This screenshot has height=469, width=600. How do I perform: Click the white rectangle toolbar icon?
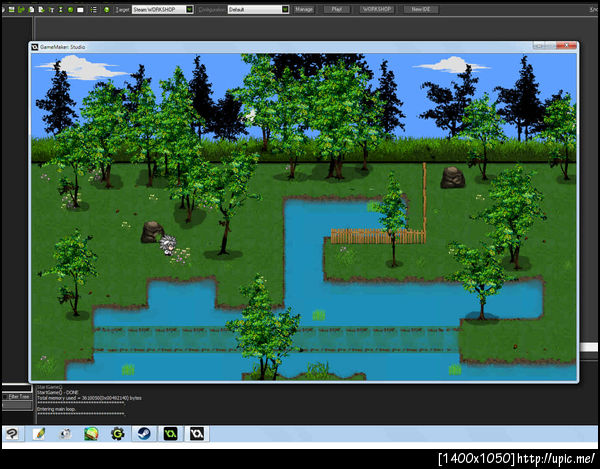click(x=80, y=10)
